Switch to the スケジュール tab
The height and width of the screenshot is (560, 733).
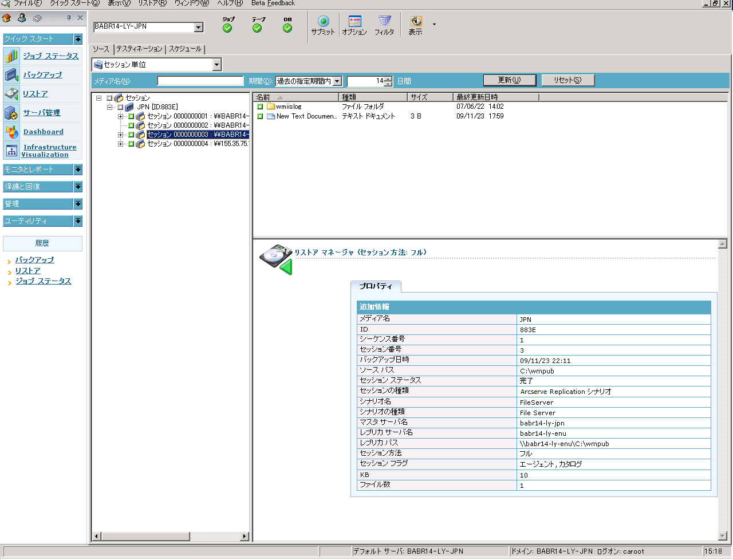tap(185, 49)
